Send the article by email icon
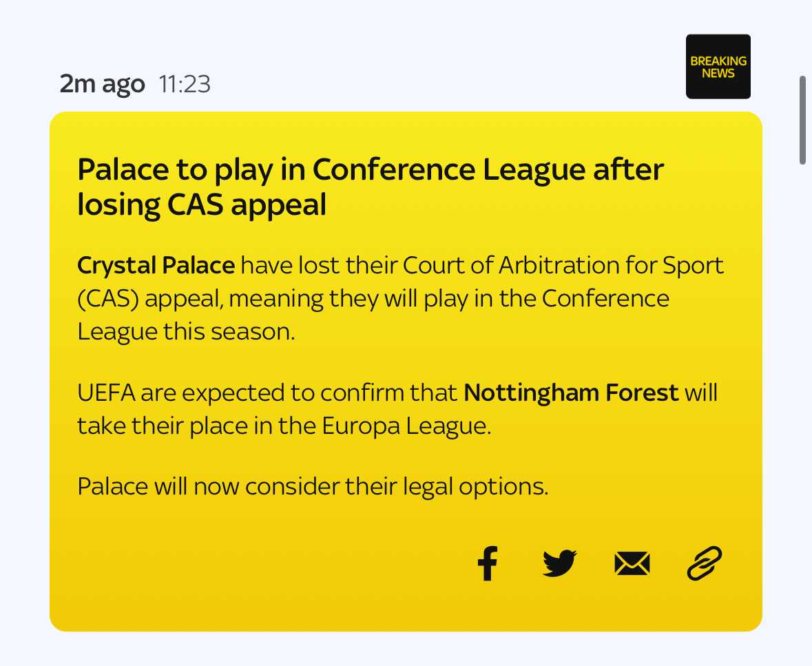 pyautogui.click(x=632, y=565)
